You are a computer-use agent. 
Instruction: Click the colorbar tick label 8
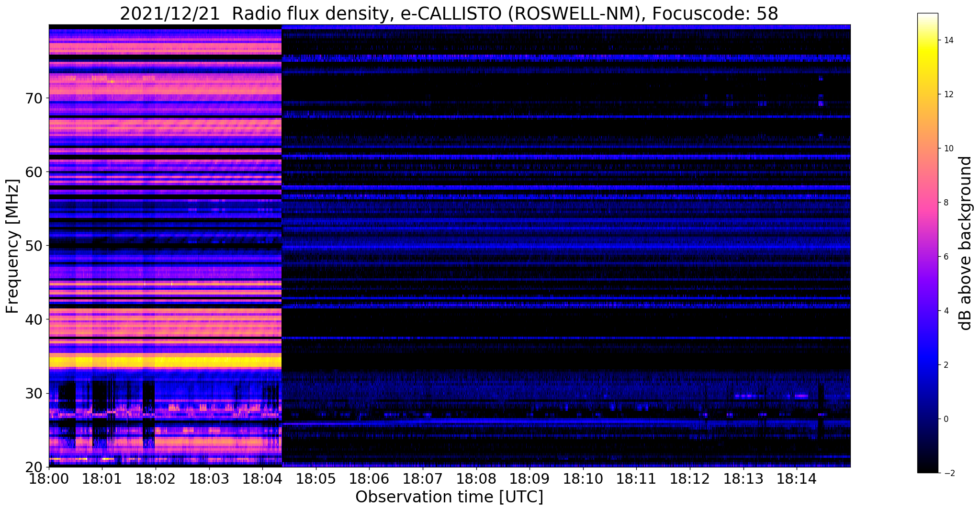(946, 203)
